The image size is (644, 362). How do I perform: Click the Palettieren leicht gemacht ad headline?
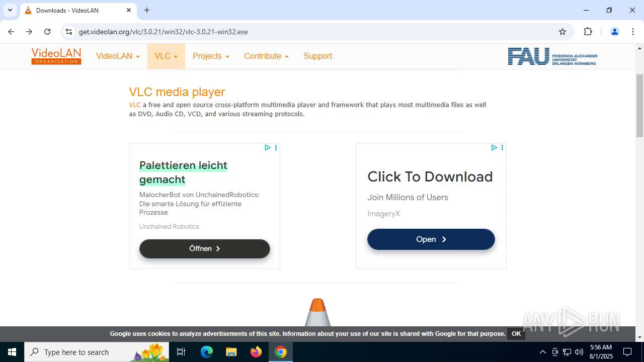183,172
